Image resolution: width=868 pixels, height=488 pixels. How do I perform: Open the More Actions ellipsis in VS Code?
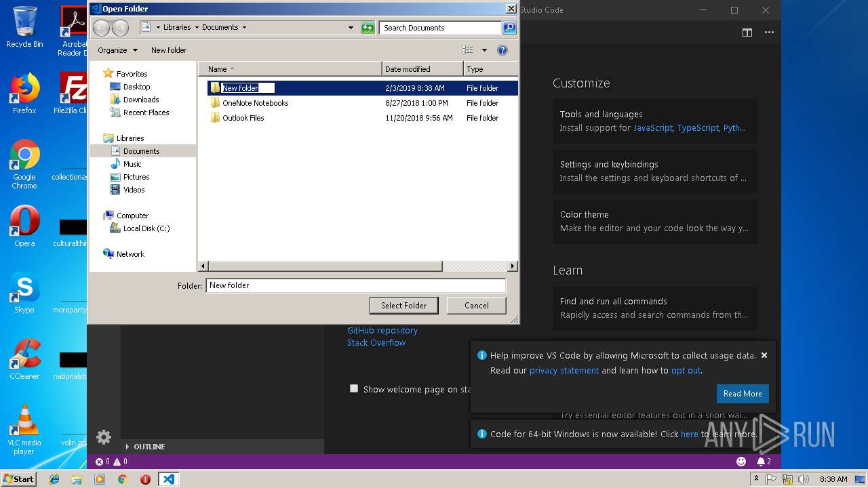pyautogui.click(x=769, y=33)
